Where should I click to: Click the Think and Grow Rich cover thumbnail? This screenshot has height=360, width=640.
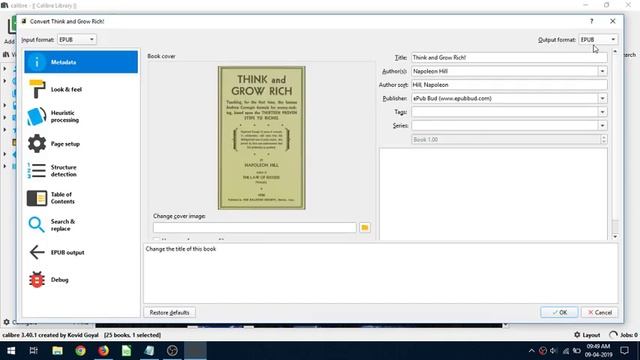tap(262, 138)
